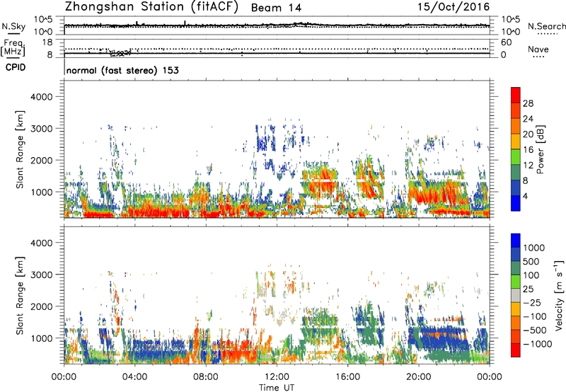Click the blue top segment of velocity colorbar

(x=516, y=241)
